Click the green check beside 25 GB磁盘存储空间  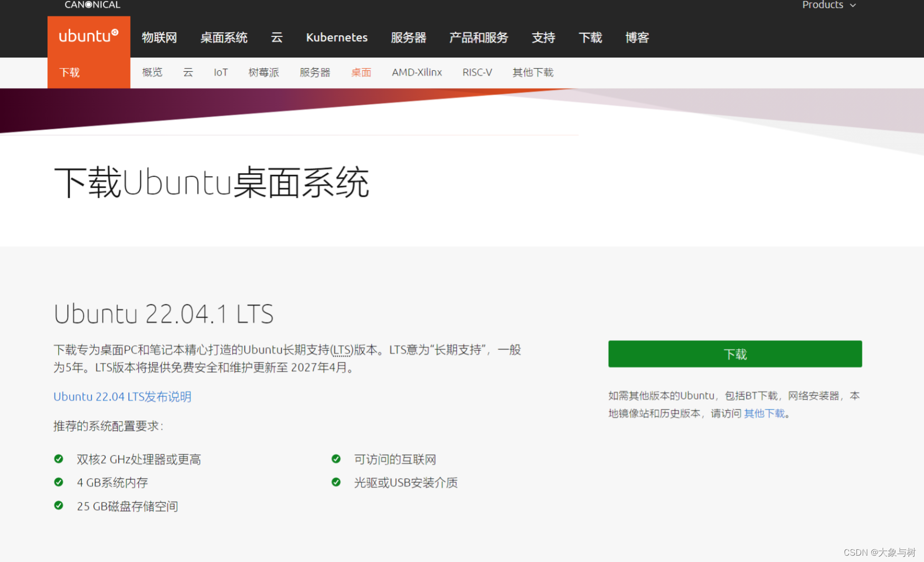[x=59, y=506]
